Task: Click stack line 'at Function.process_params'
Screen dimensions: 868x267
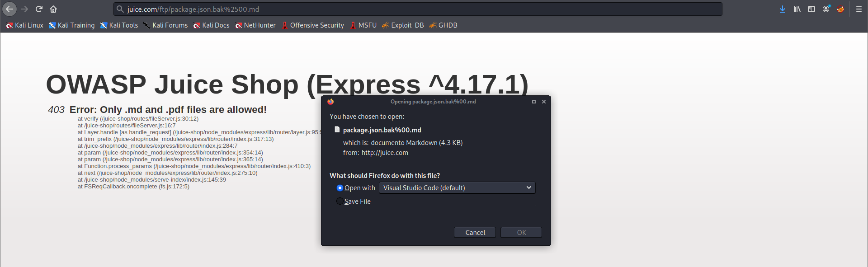Action: 194,166
